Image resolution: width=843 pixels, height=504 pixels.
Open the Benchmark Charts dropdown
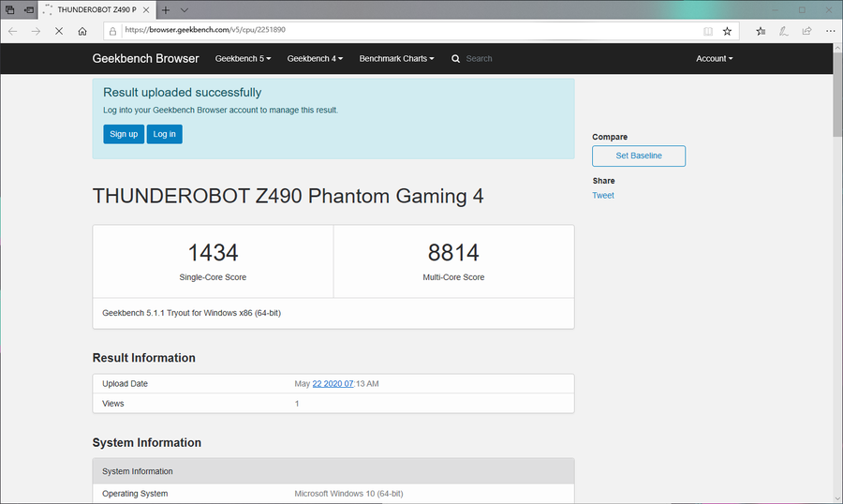click(x=396, y=58)
